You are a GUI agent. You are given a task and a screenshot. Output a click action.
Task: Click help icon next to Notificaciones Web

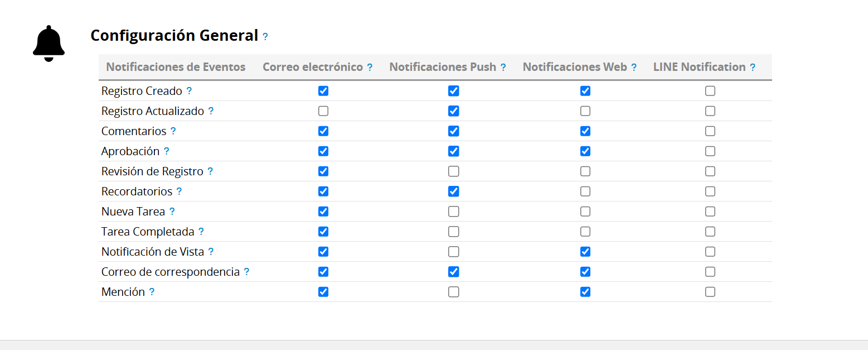[634, 68]
